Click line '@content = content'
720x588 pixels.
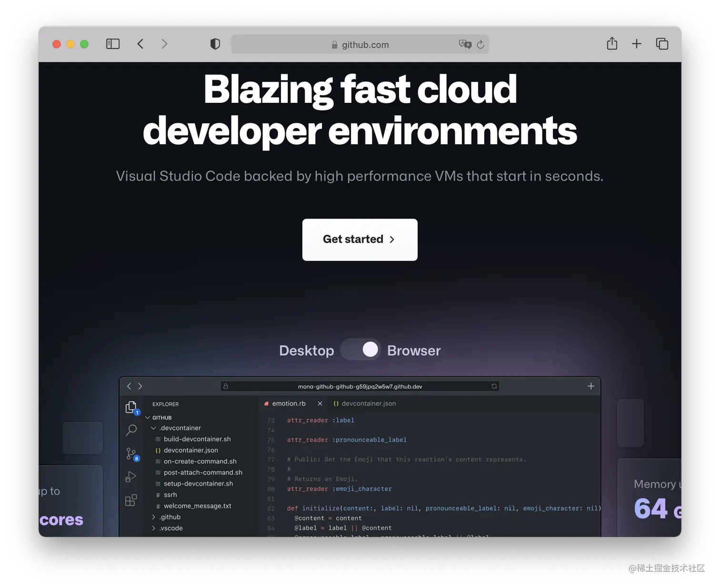coord(328,518)
